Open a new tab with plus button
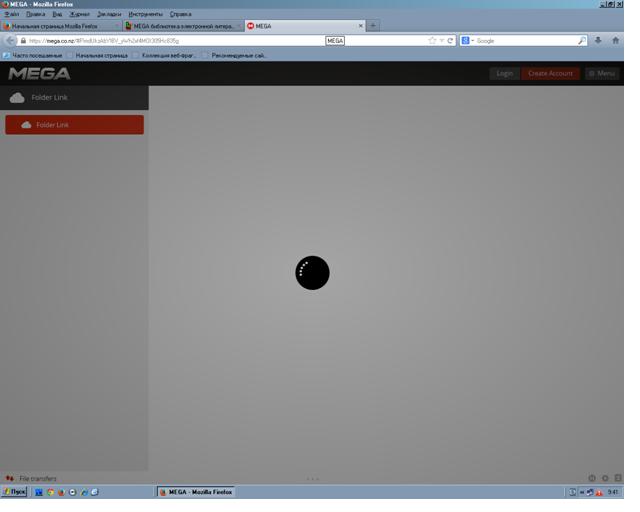640x512 pixels. 373,25
